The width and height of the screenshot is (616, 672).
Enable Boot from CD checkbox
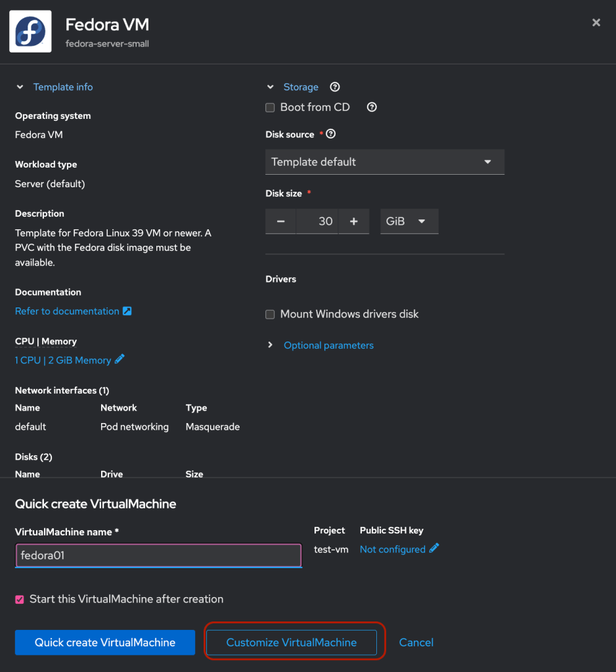pos(270,107)
